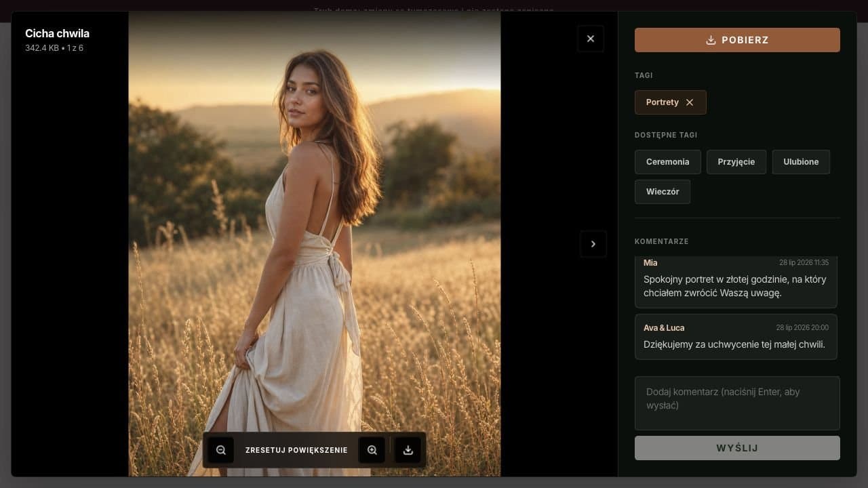This screenshot has width=868, height=488.
Task: Click Mia's comment about golden hour portrait
Action: [x=736, y=282]
